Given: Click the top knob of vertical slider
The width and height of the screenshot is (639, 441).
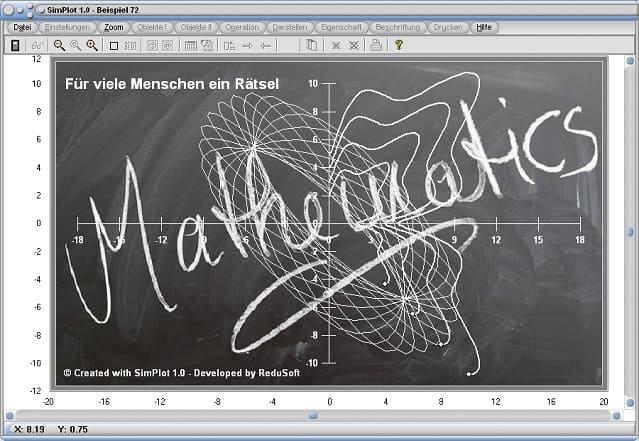Looking at the screenshot, I should [630, 61].
